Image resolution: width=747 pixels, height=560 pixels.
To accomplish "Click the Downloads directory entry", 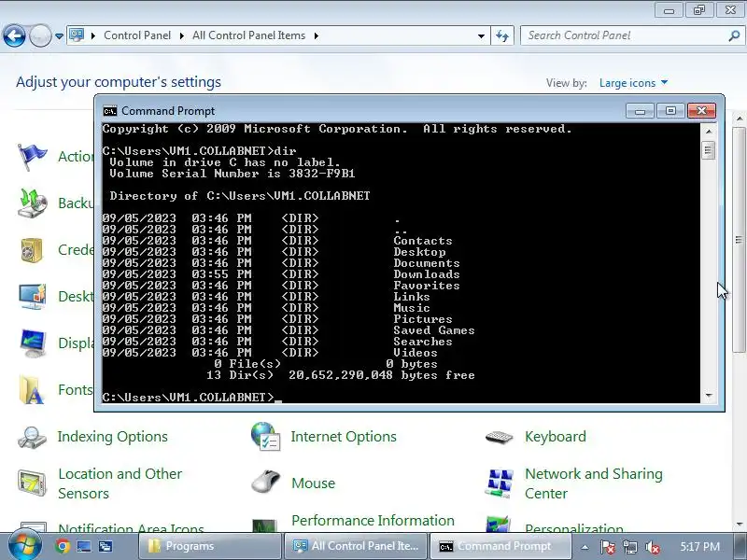I will 427,274.
